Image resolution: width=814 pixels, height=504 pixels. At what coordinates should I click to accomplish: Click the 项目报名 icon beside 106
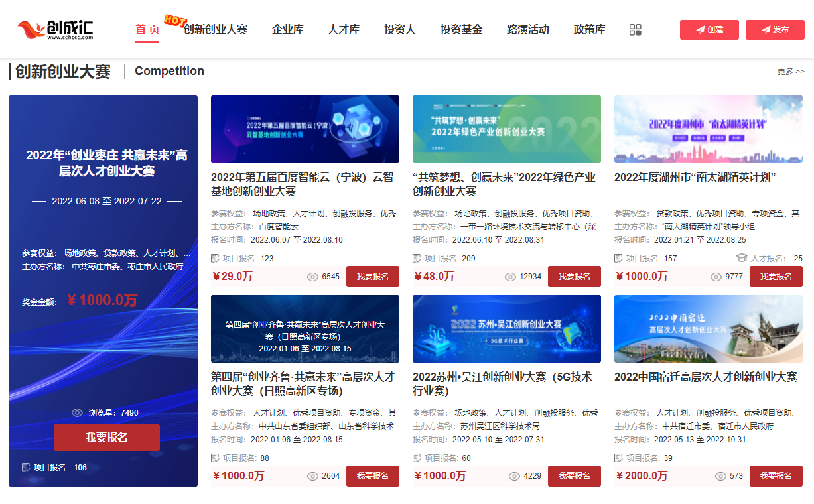(x=26, y=467)
